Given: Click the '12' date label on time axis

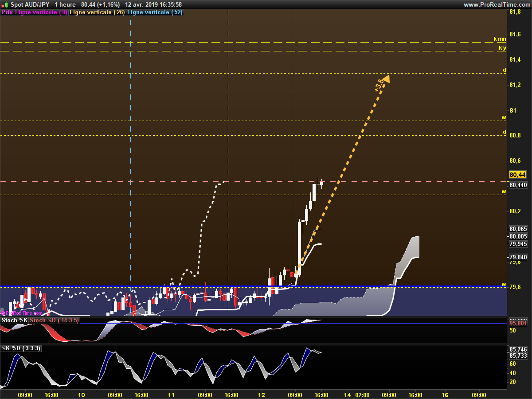Looking at the screenshot, I should 262,395.
